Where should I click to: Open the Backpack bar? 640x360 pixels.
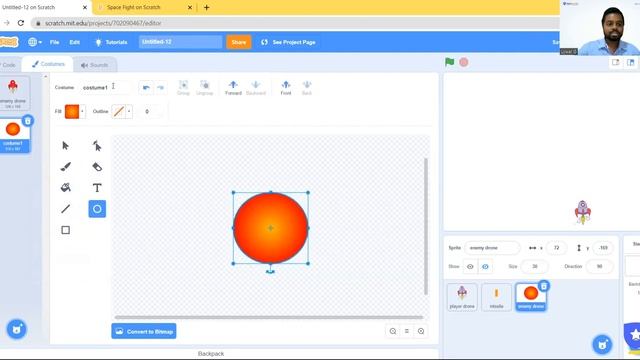(211, 354)
